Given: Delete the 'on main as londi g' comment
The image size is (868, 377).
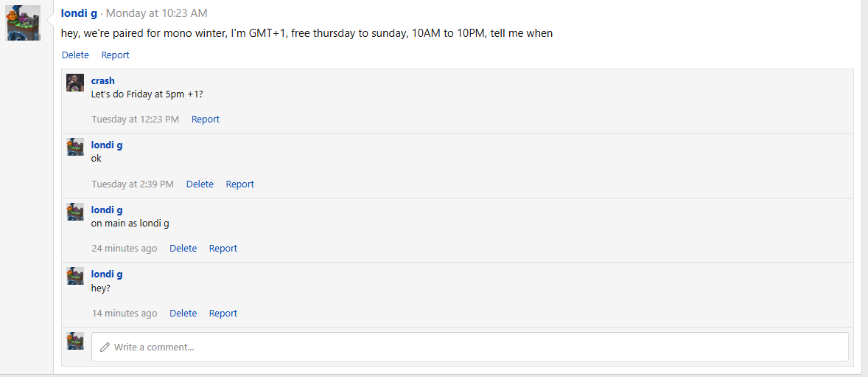Looking at the screenshot, I should [x=183, y=249].
